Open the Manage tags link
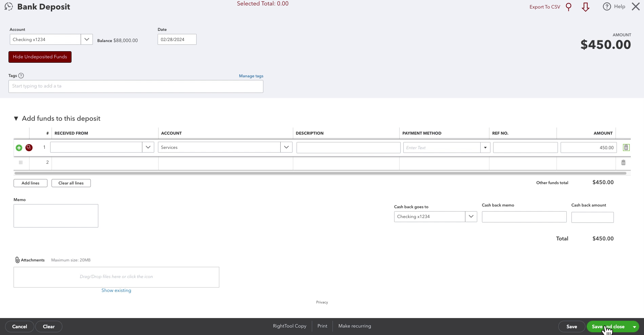Viewport: 644px width, 335px height. [251, 76]
